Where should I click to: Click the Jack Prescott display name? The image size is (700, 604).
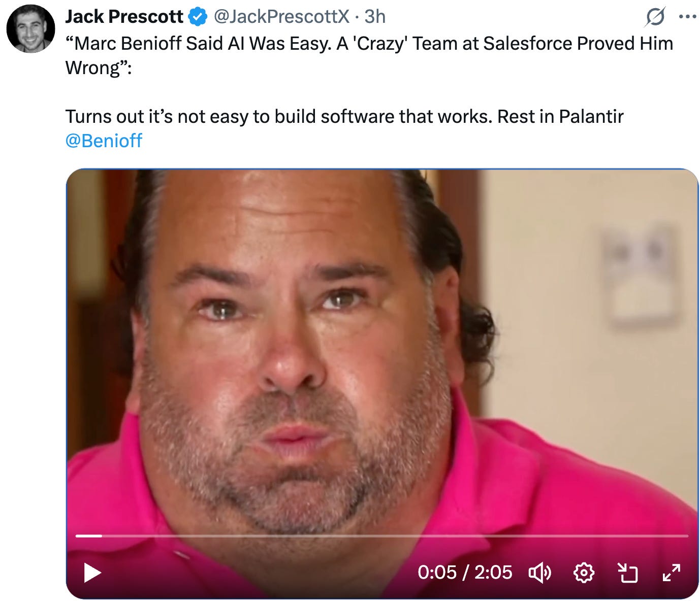(124, 17)
